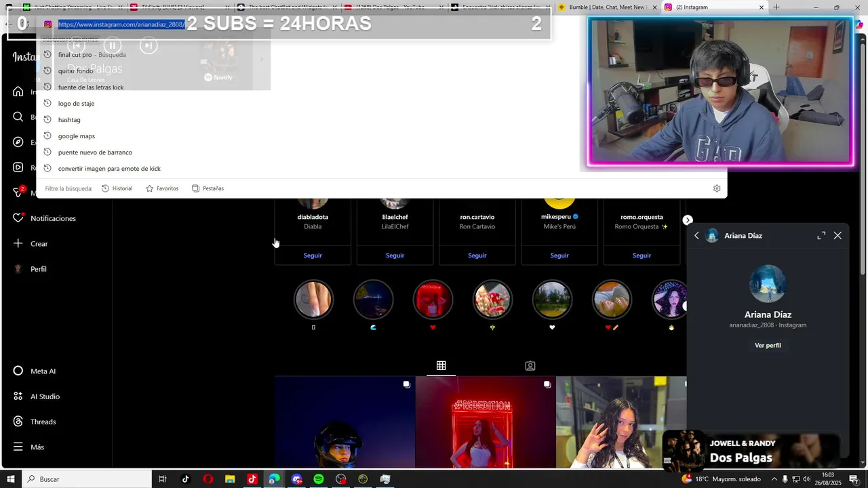Open address bar suggestion settings gear
The height and width of the screenshot is (488, 868).
(x=717, y=188)
